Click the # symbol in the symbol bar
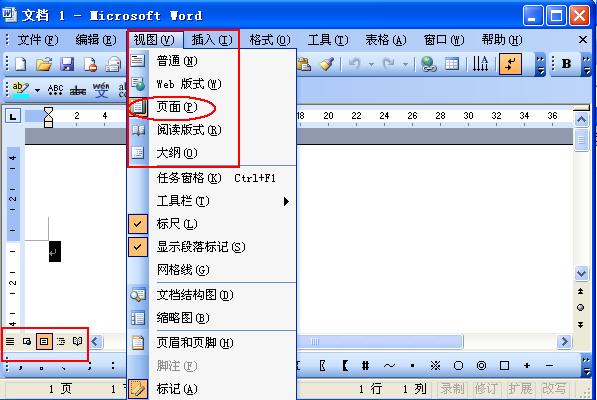Viewport: 597px width, 400px height. coord(365,366)
